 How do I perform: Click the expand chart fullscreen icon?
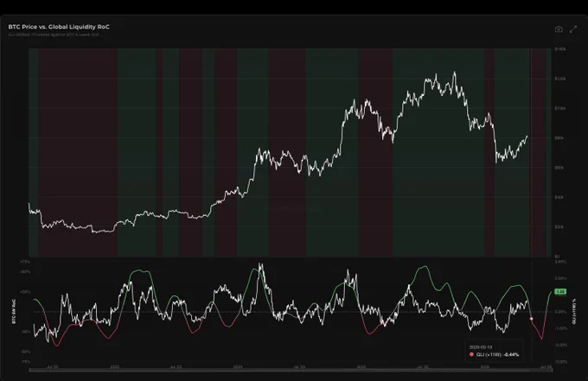coord(573,29)
